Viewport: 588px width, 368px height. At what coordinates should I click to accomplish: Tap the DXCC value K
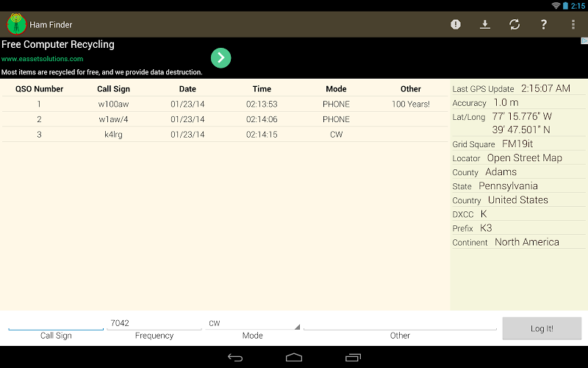click(x=484, y=214)
